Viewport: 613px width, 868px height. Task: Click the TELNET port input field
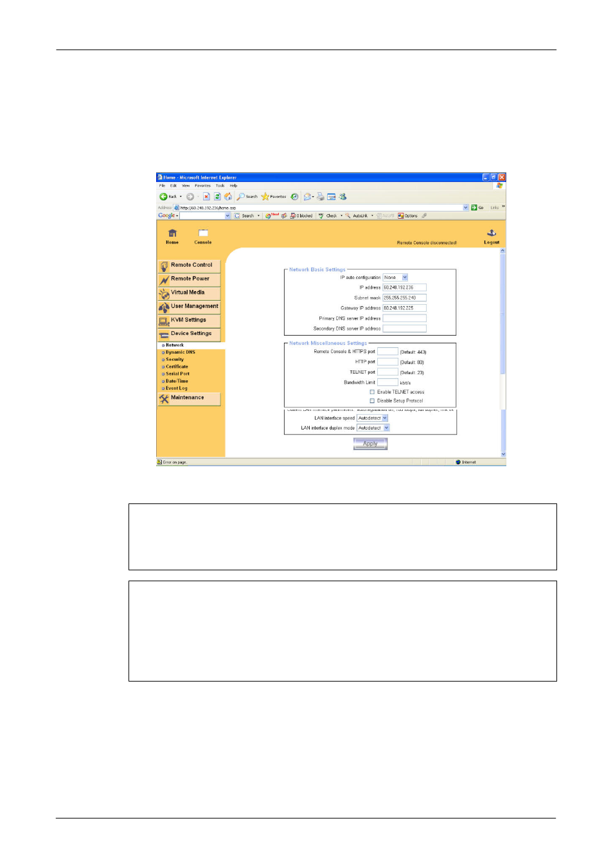[387, 372]
